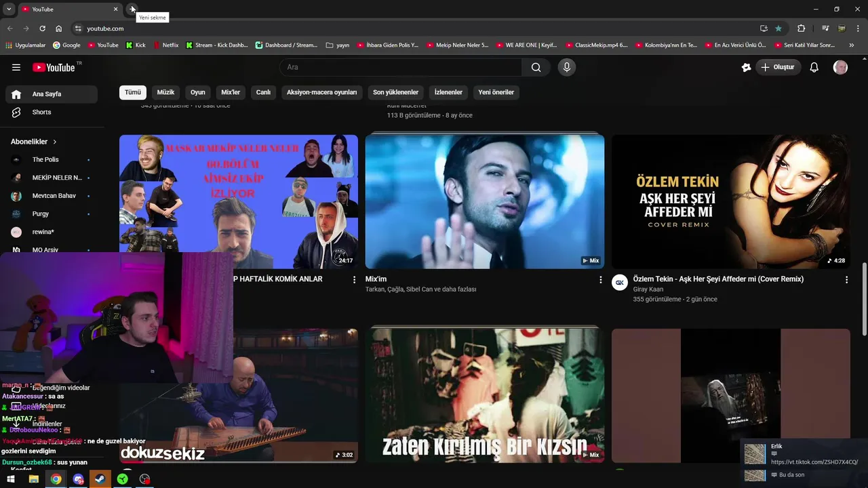Image resolution: width=868 pixels, height=488 pixels.
Task: Open the Kick bookmark
Action: coord(136,45)
